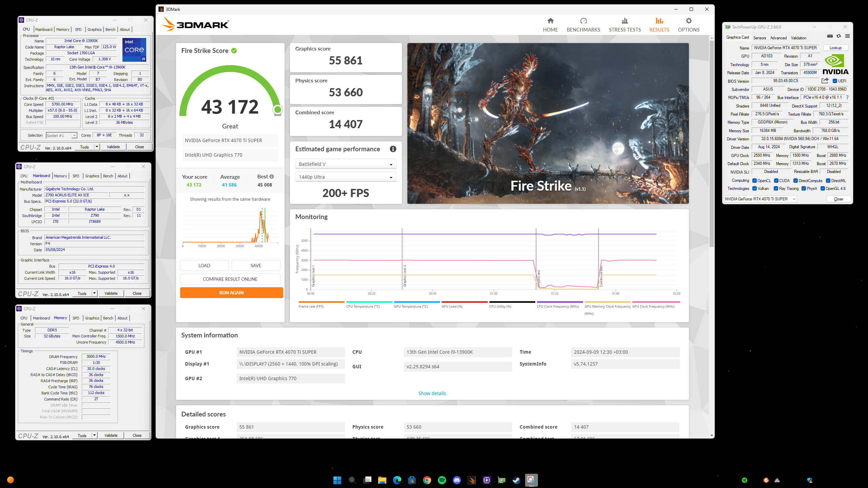The width and height of the screenshot is (868, 488).
Task: Click the CPU Clock Frequency purple legend swatch
Action: [x=560, y=302]
